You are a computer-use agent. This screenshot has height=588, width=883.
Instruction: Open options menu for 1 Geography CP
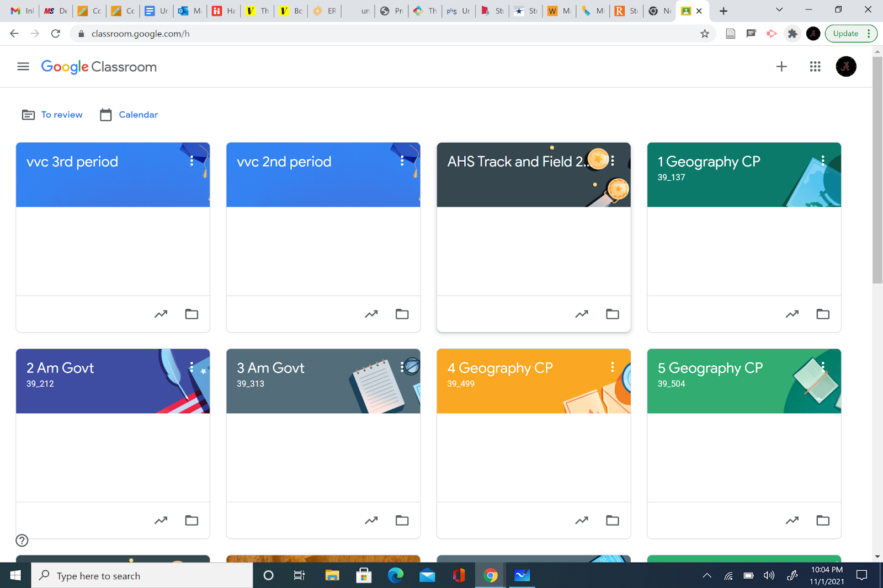point(823,161)
